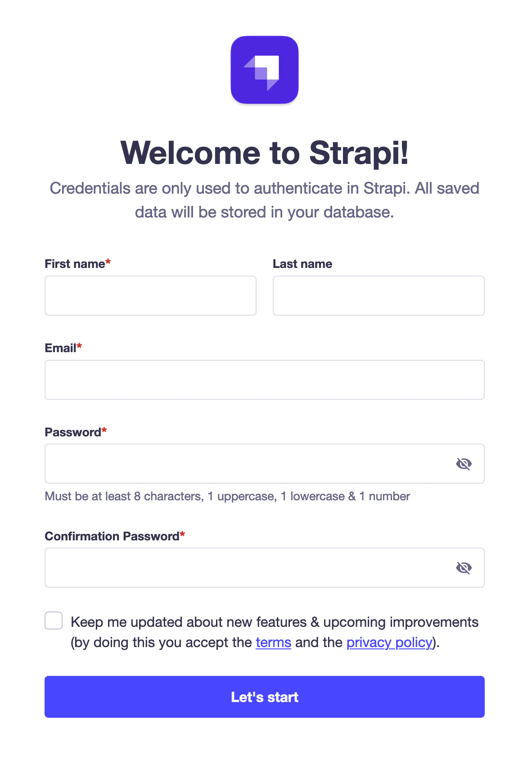Focus the Email input field
Screen dimensions: 532x761
pos(264,380)
